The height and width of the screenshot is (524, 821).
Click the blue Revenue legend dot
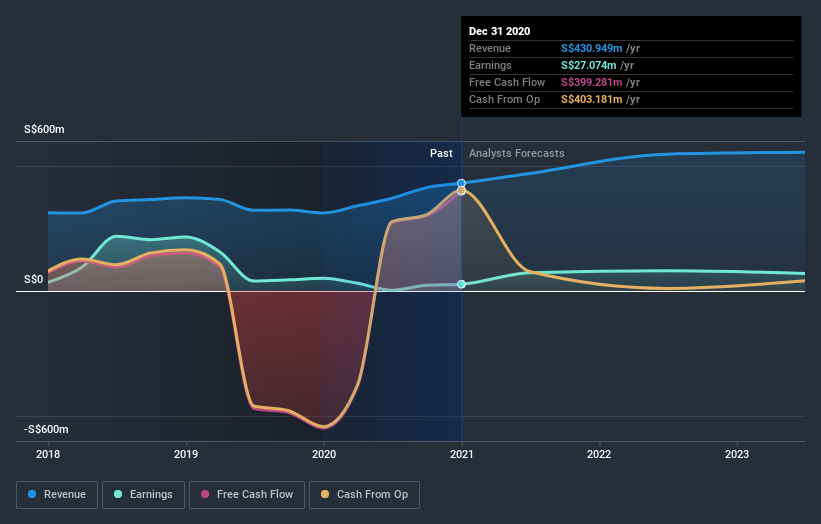pos(32,494)
